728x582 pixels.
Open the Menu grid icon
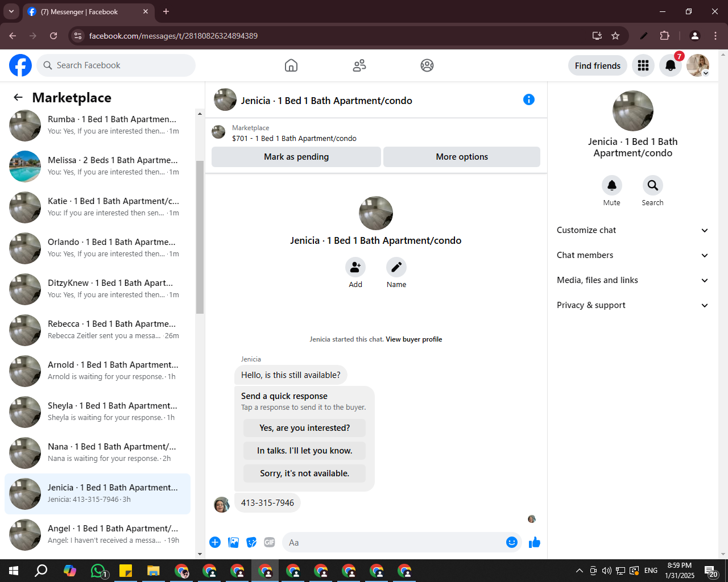643,65
